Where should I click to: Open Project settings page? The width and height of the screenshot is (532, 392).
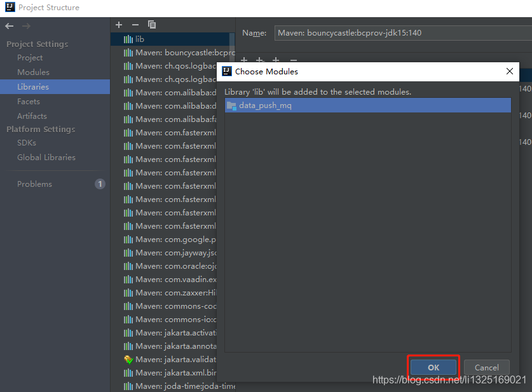click(30, 58)
